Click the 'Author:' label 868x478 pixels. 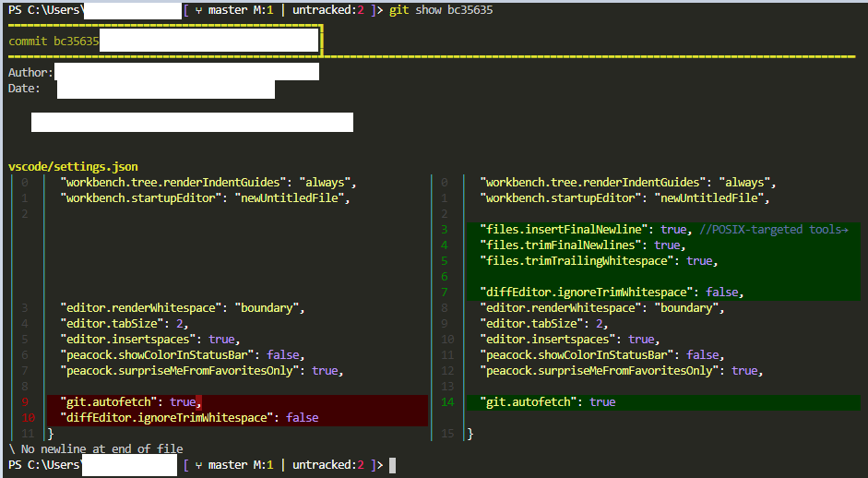30,73
